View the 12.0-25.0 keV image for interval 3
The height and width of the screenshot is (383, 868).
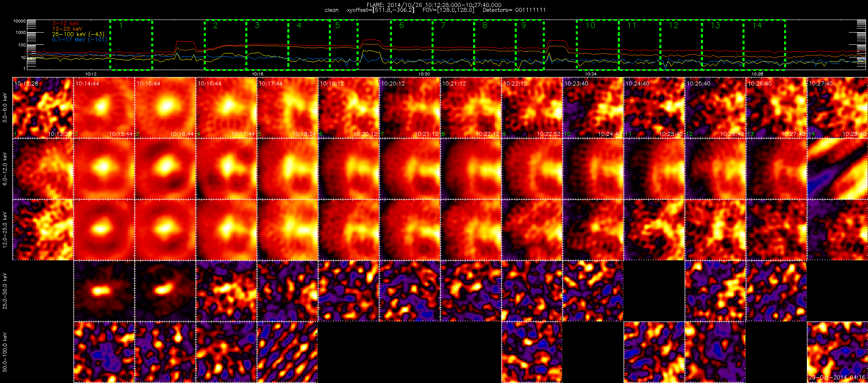tap(165, 230)
